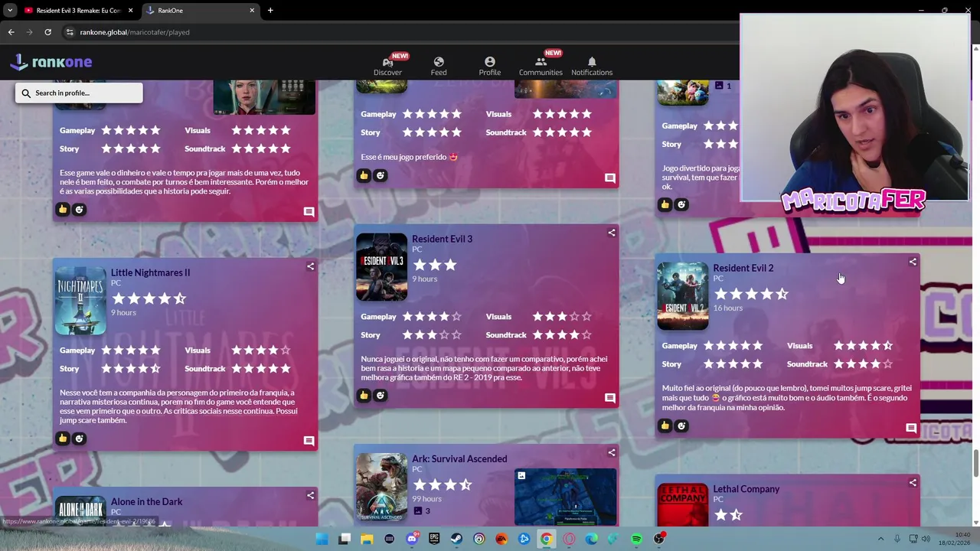Viewport: 980px width, 551px height.
Task: Open Spotify from the taskbar
Action: (x=636, y=539)
